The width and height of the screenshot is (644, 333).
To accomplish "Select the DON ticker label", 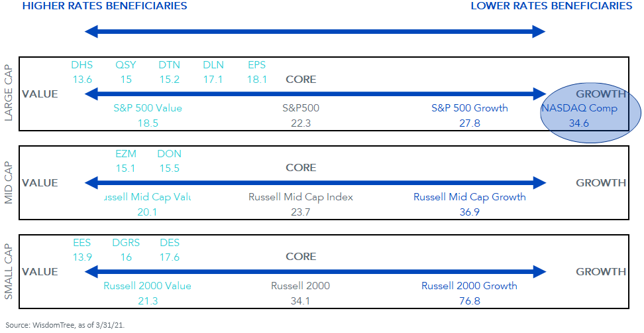I will tap(169, 154).
